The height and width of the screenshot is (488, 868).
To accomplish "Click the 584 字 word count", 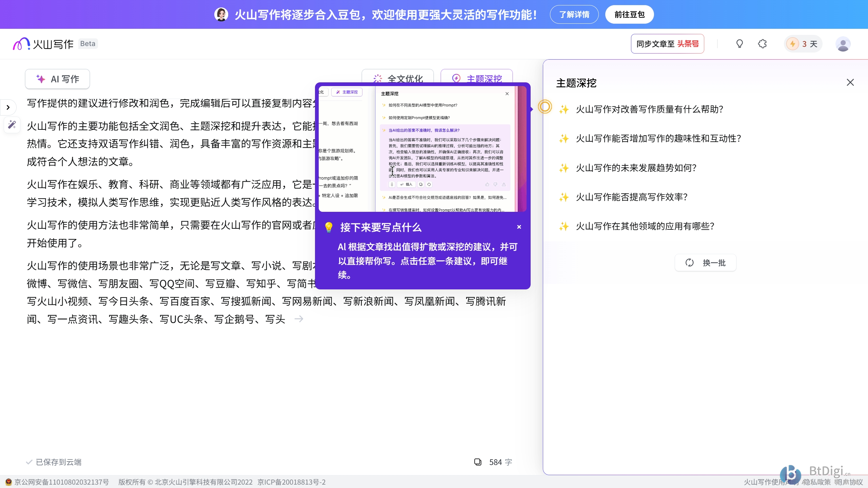I will (x=500, y=462).
